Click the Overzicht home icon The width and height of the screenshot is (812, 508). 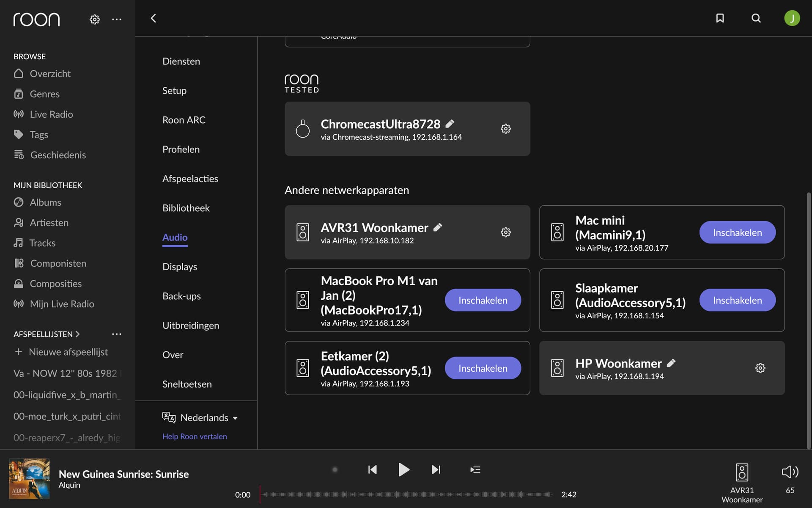coord(19,74)
